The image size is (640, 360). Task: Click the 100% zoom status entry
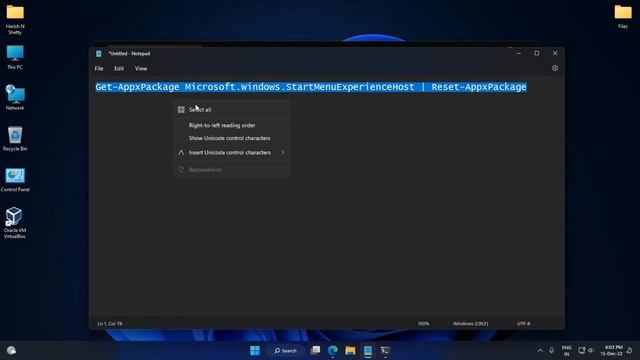[423, 324]
